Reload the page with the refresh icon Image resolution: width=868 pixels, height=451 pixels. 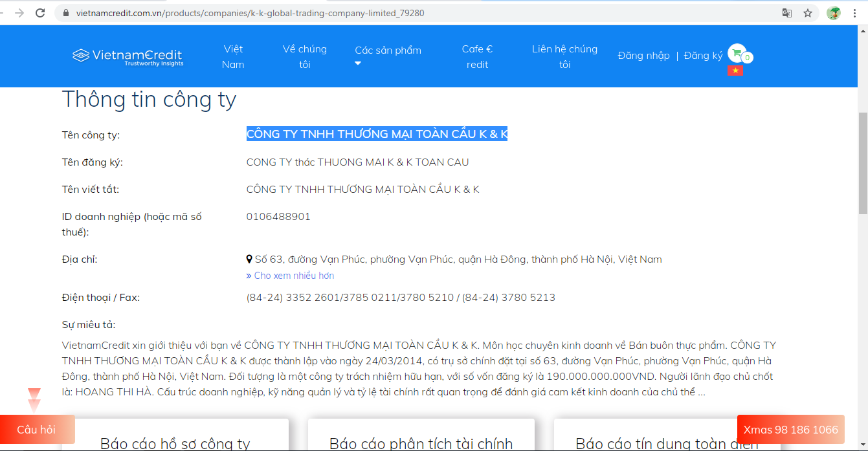click(x=40, y=13)
